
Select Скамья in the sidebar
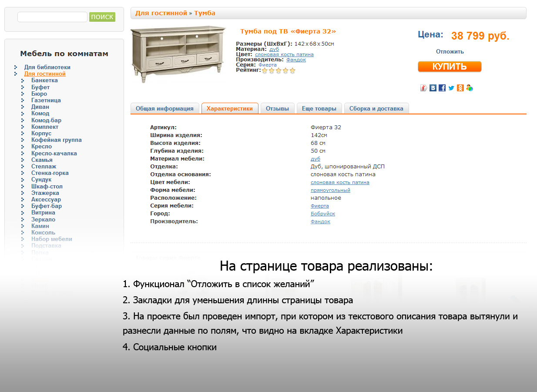tap(42, 160)
